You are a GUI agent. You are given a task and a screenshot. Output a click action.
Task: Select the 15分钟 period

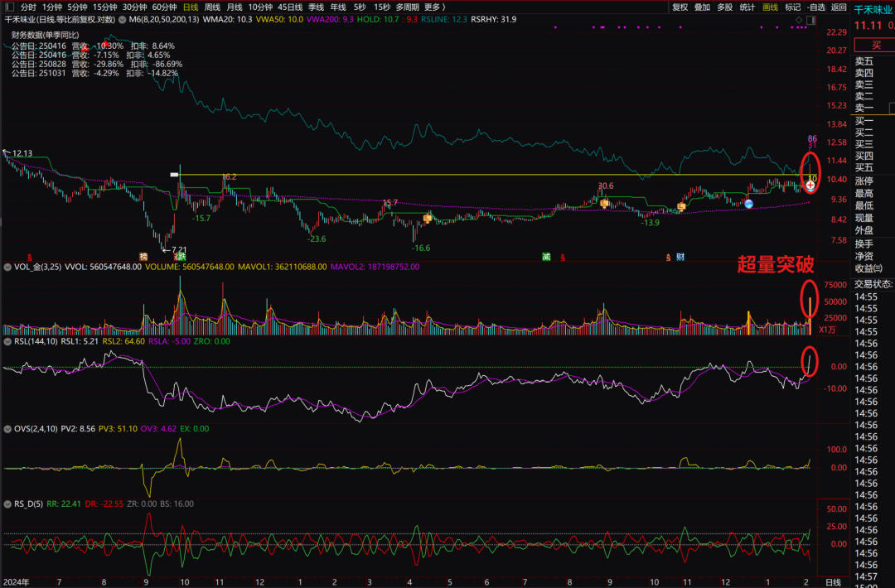[x=105, y=7]
